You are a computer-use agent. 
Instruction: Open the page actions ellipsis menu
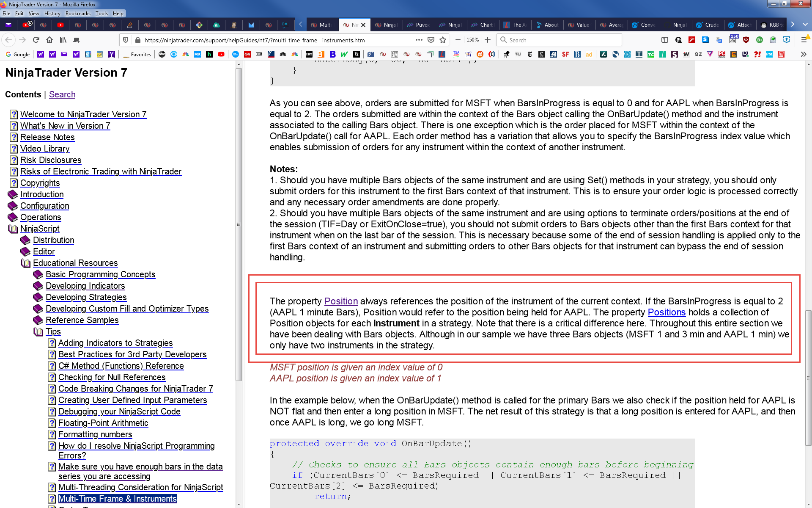[419, 40]
